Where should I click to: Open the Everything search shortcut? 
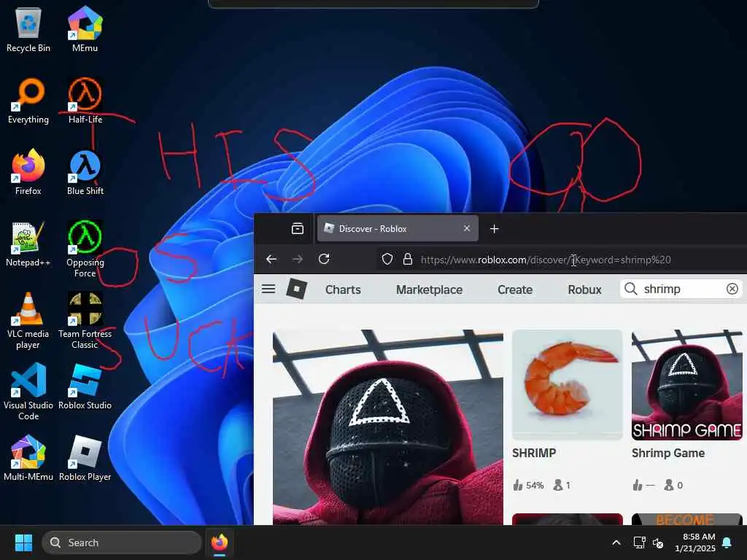[28, 101]
